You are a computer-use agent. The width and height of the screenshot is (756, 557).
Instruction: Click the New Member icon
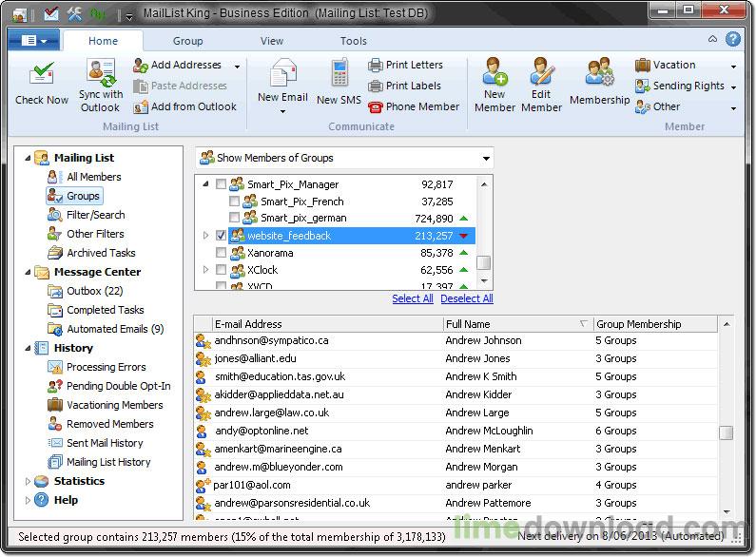tap(494, 72)
